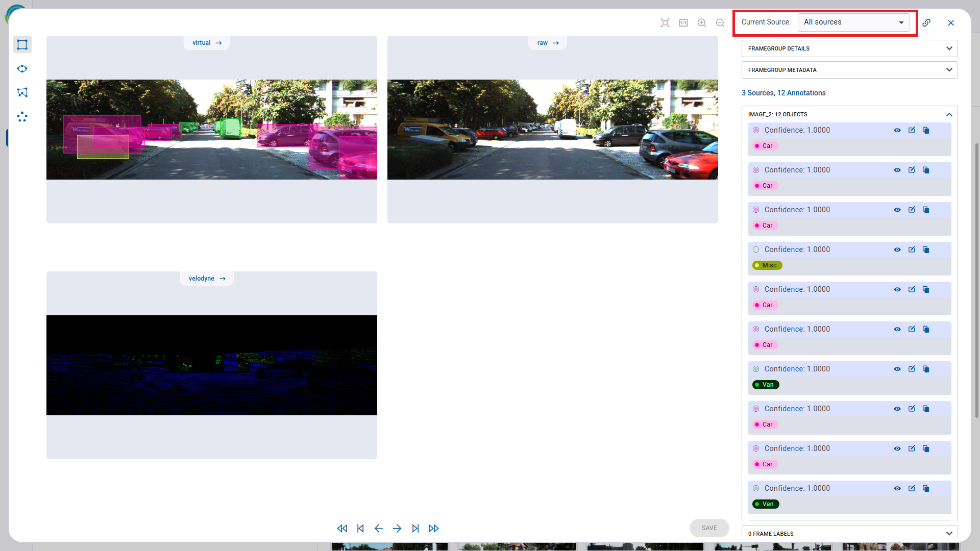Viewport: 980px width, 551px height.
Task: Zoom in using the magnifier plus icon
Action: pyautogui.click(x=702, y=22)
